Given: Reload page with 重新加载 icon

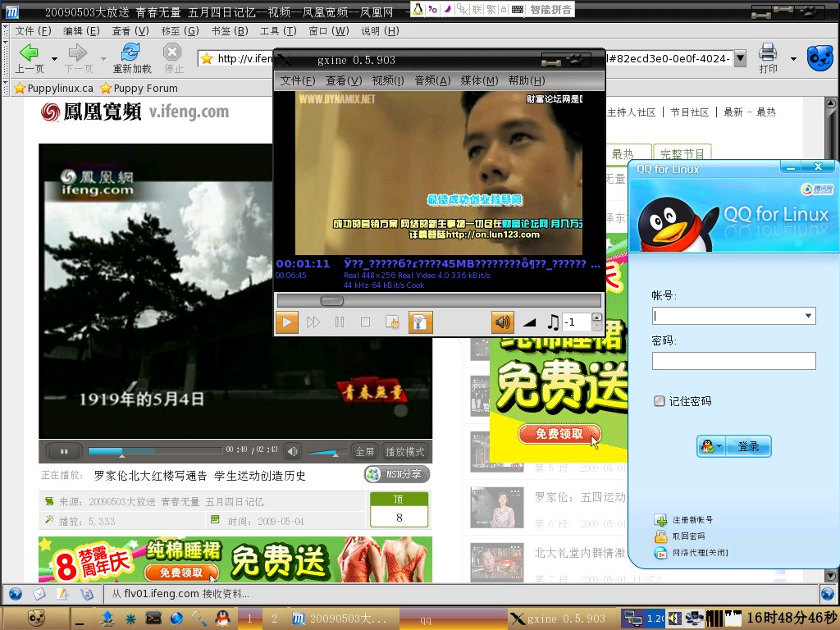Looking at the screenshot, I should pyautogui.click(x=132, y=58).
